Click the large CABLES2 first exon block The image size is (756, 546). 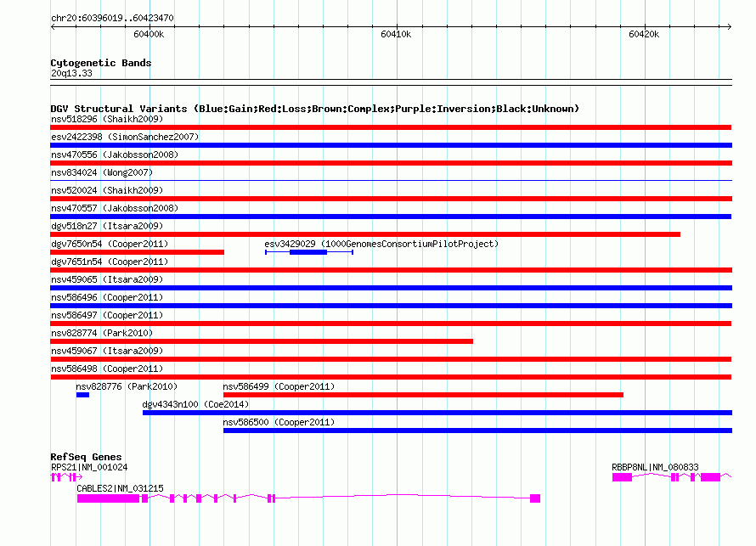[108, 498]
